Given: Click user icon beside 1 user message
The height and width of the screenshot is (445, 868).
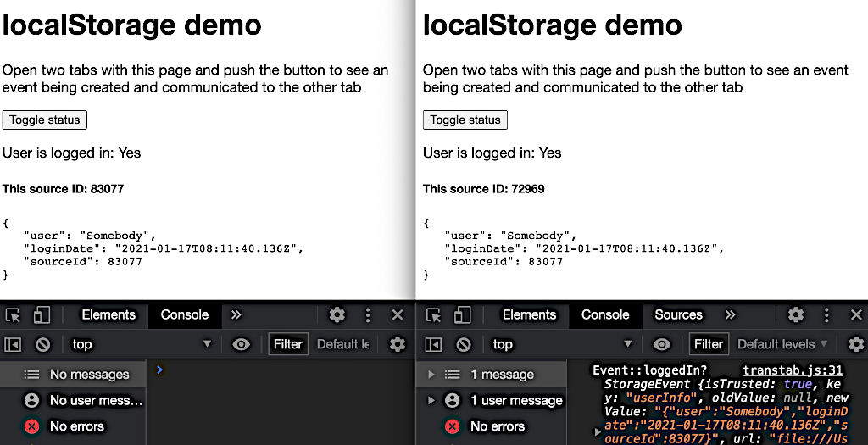Looking at the screenshot, I should tap(453, 400).
